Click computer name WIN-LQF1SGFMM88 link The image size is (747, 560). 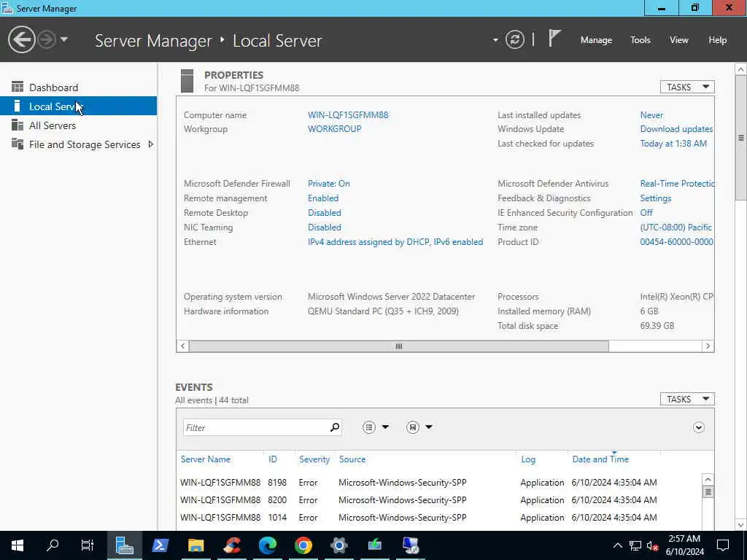(348, 114)
